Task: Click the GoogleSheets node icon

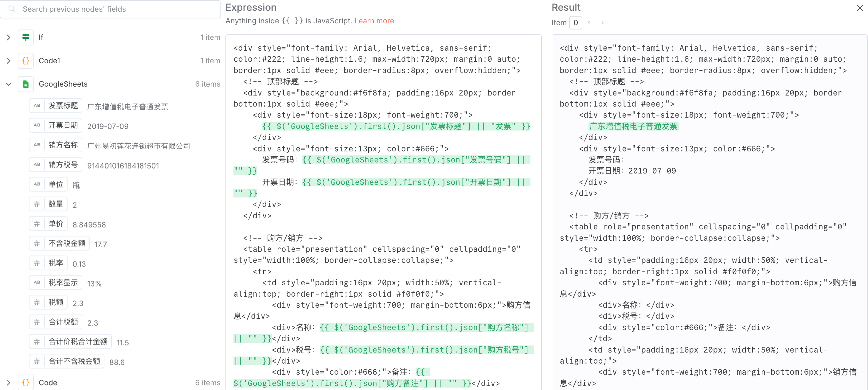Action: (x=25, y=84)
